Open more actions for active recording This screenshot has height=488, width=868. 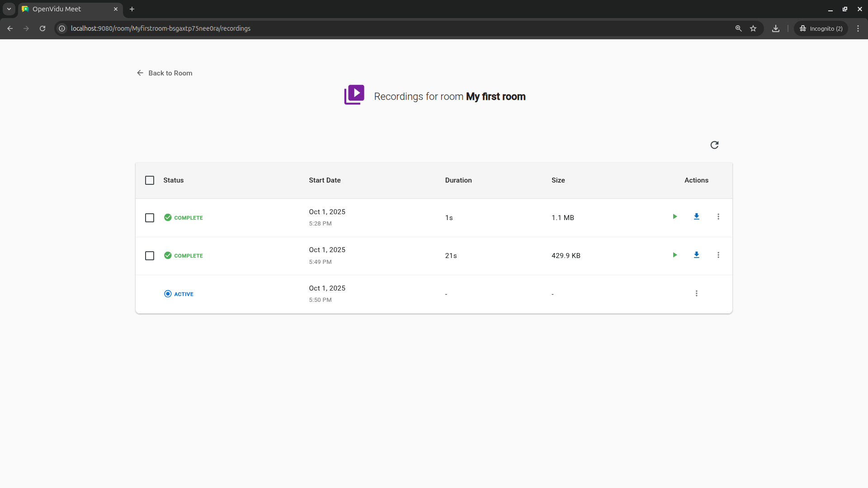pos(696,294)
